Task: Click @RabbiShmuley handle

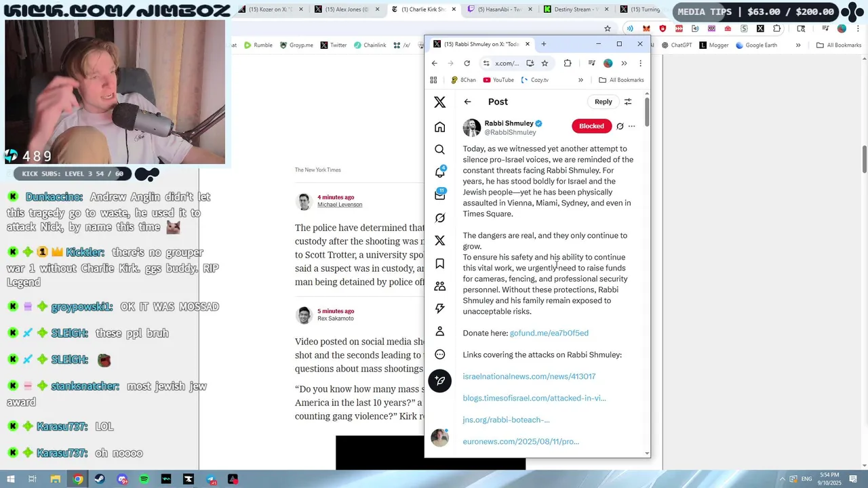Action: pos(510,132)
